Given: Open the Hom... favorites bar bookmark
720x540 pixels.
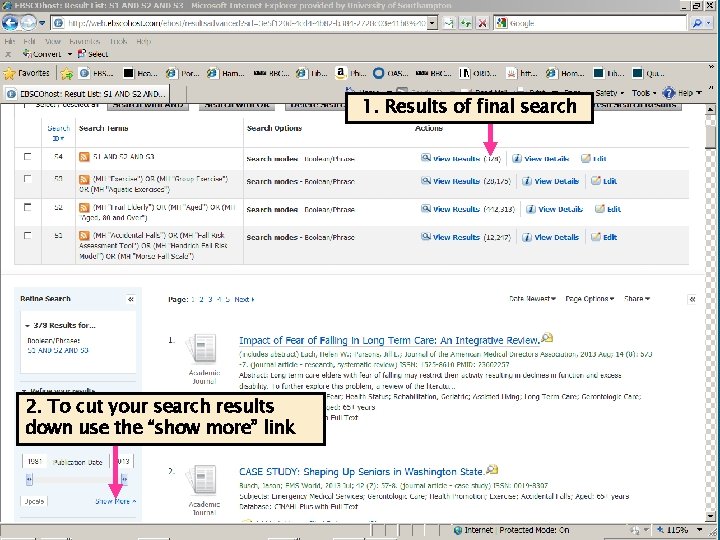Looking at the screenshot, I should (565, 73).
